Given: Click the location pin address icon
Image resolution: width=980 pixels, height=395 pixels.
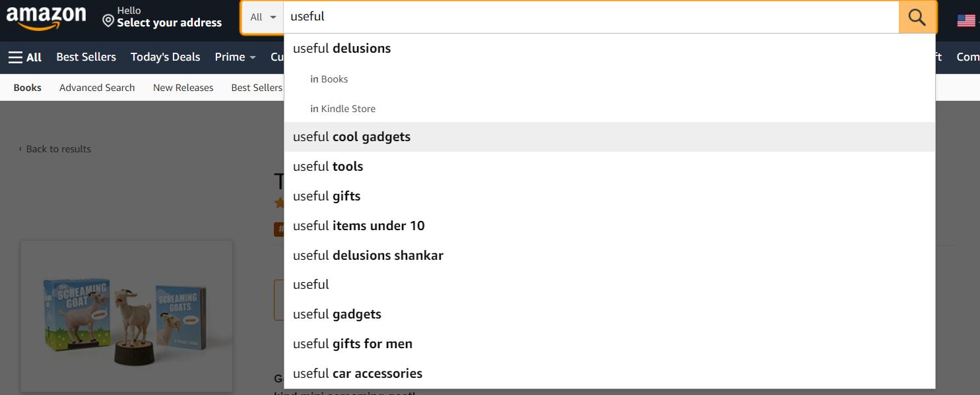Looking at the screenshot, I should click(108, 21).
